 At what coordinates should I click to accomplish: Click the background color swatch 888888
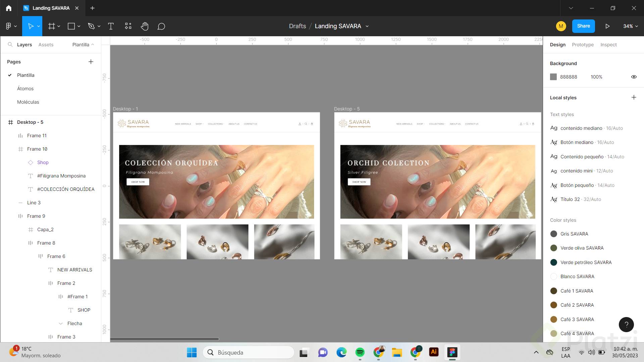coord(553,77)
